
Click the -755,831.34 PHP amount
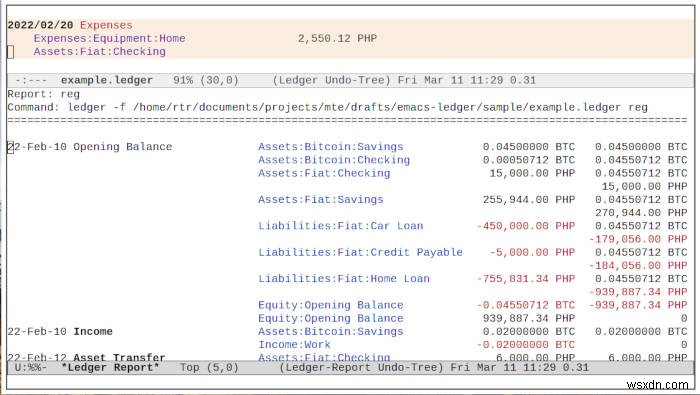tap(525, 279)
